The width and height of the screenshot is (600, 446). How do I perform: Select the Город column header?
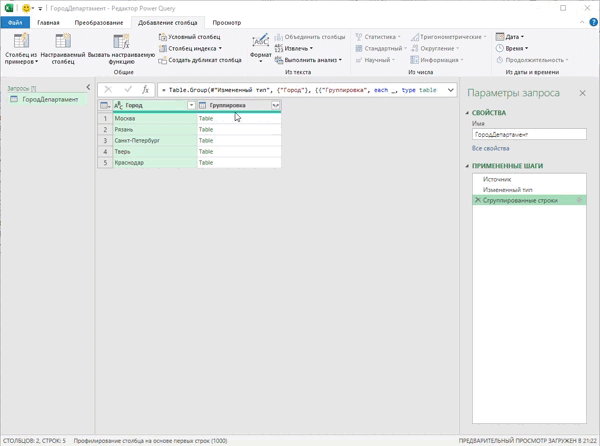155,105
